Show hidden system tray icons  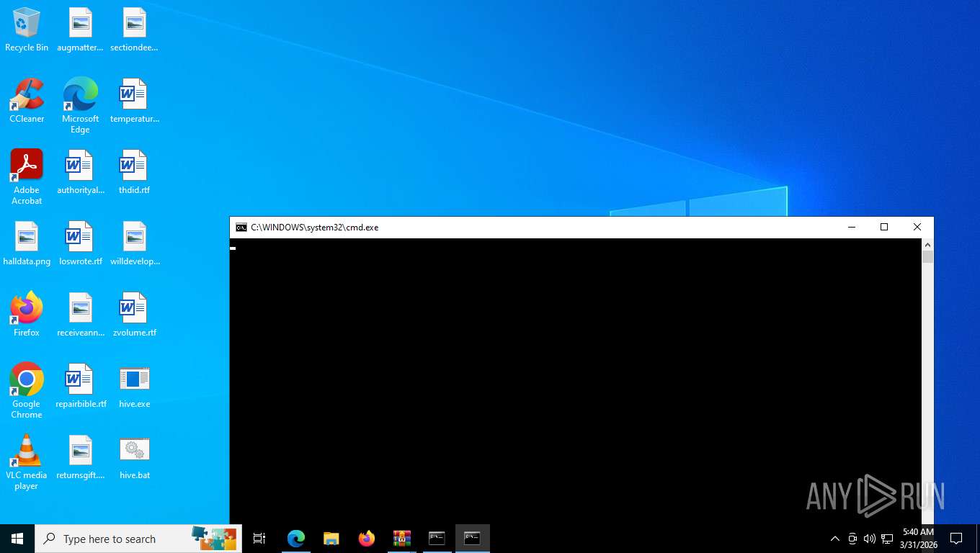pyautogui.click(x=835, y=539)
